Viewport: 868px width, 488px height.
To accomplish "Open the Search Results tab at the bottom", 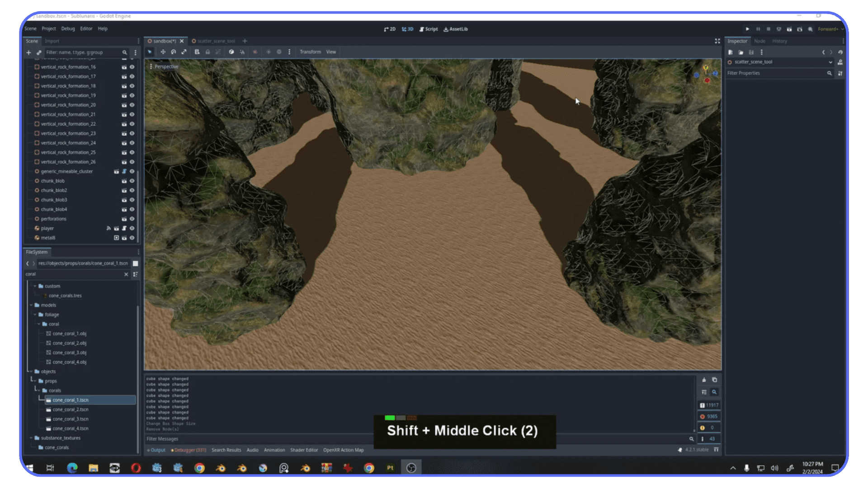I will click(x=226, y=450).
